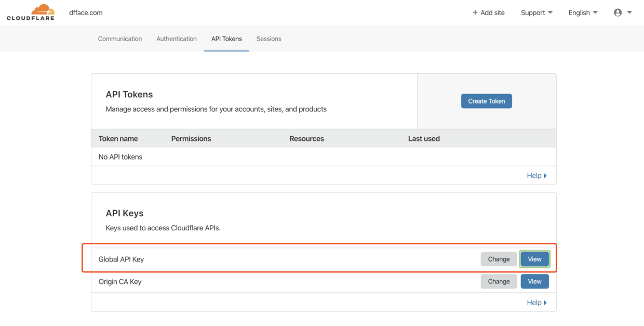Click the Cloudflare logo
The height and width of the screenshot is (326, 644).
(30, 12)
